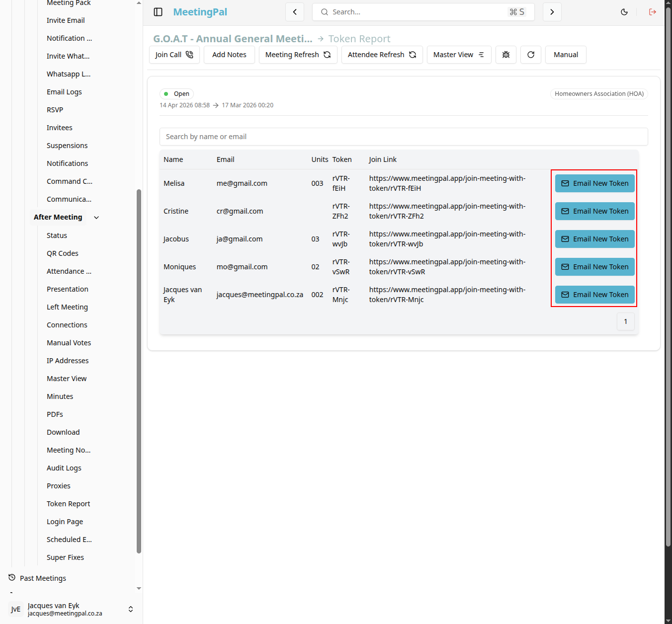Email new token to Melisa
The image size is (672, 624).
click(595, 183)
